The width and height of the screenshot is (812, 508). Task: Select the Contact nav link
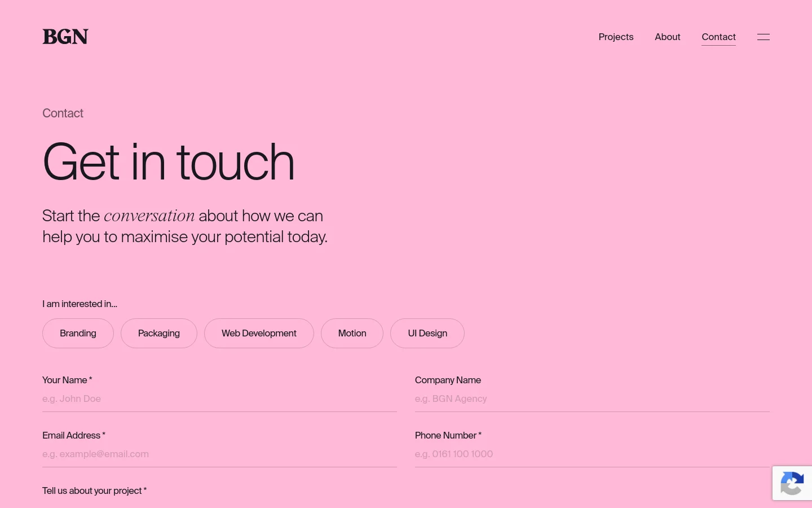(718, 37)
